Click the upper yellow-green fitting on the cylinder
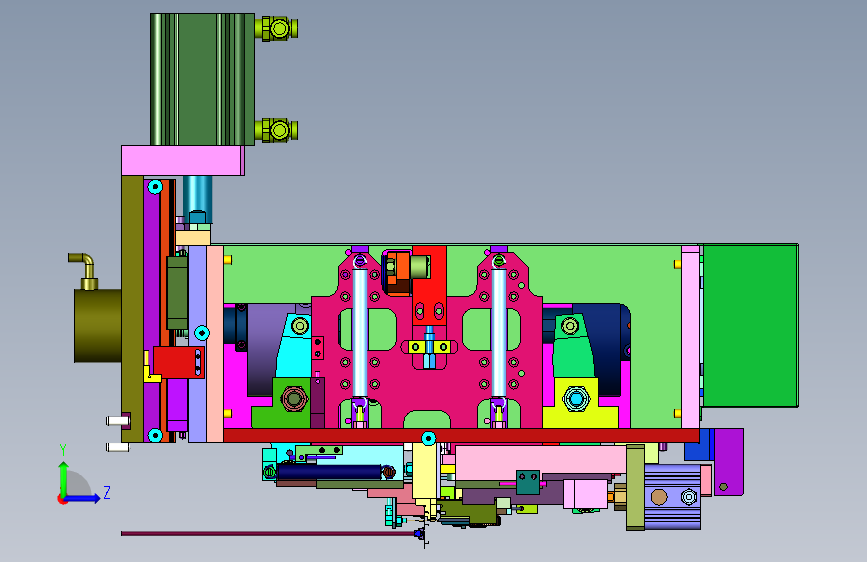867x562 pixels. pyautogui.click(x=277, y=28)
